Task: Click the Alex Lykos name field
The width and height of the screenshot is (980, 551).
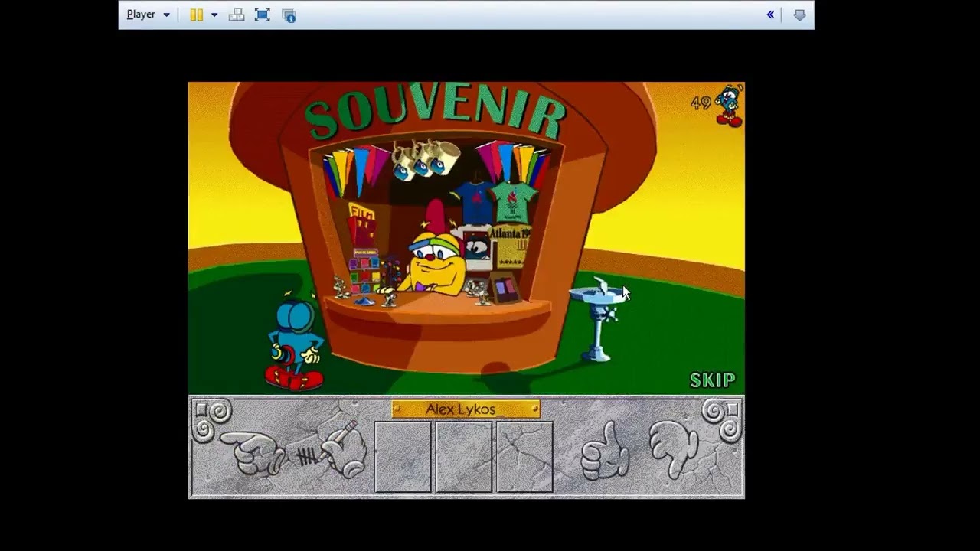Action: click(x=465, y=409)
